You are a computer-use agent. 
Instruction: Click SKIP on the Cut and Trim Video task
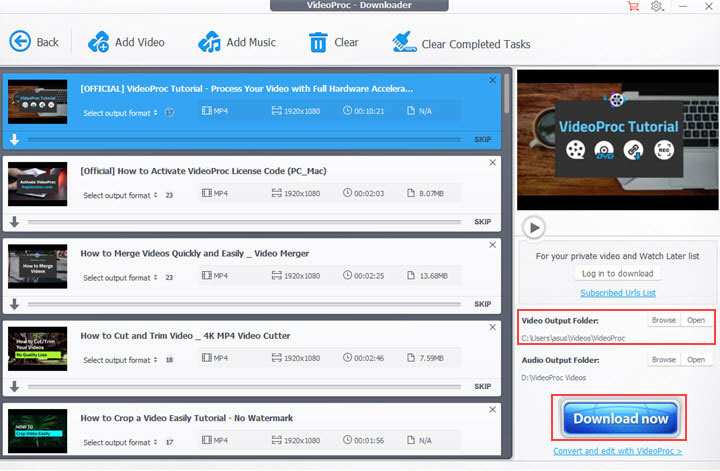coord(483,386)
